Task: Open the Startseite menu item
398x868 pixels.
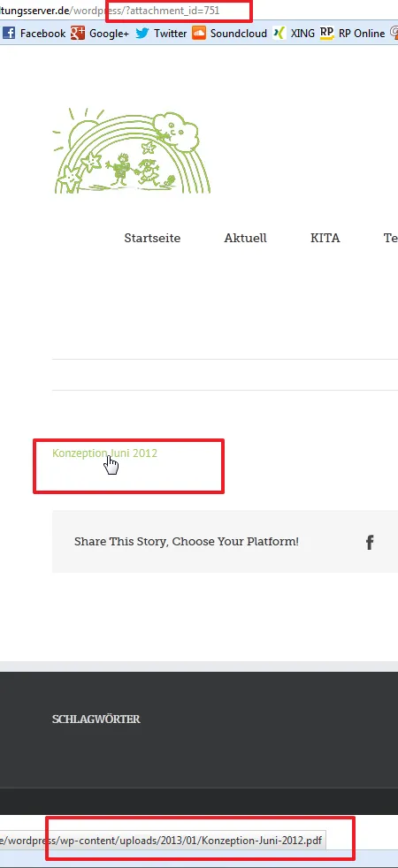Action: (152, 238)
